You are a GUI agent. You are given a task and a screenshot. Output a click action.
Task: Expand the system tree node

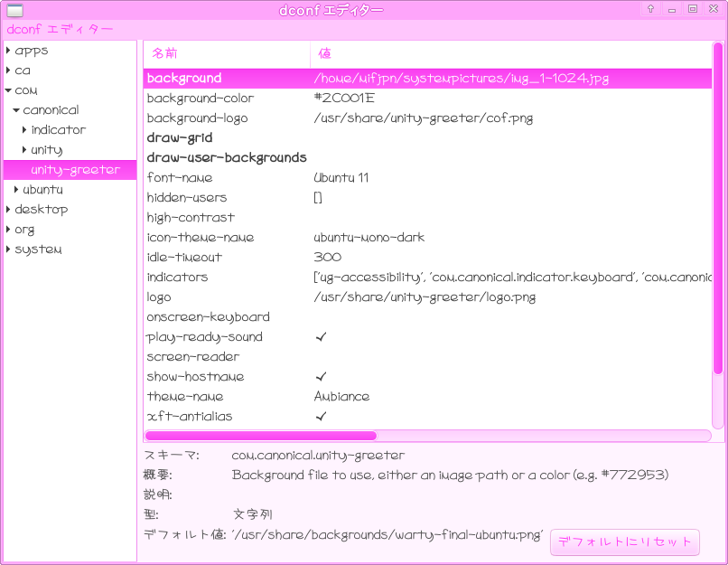click(x=8, y=250)
